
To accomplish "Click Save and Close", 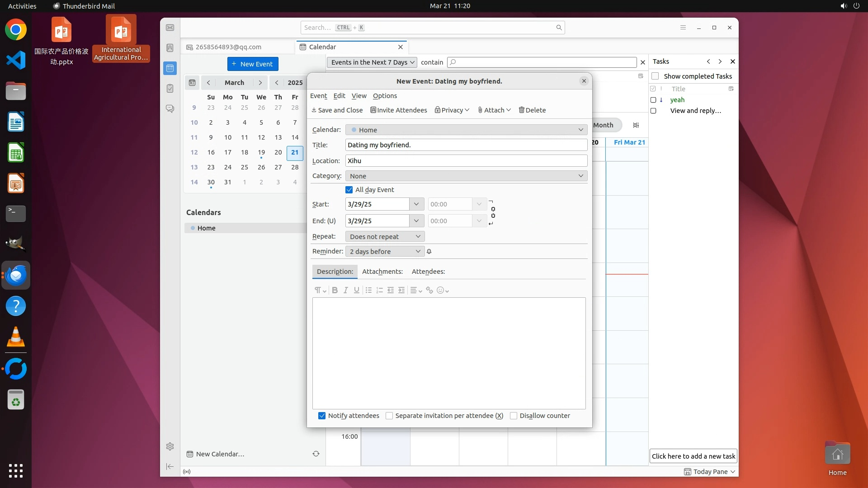I will [337, 110].
